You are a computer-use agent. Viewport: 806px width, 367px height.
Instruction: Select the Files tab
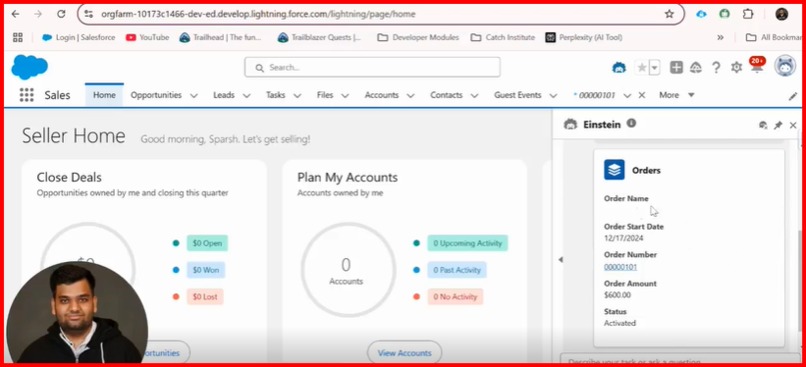[x=325, y=95]
